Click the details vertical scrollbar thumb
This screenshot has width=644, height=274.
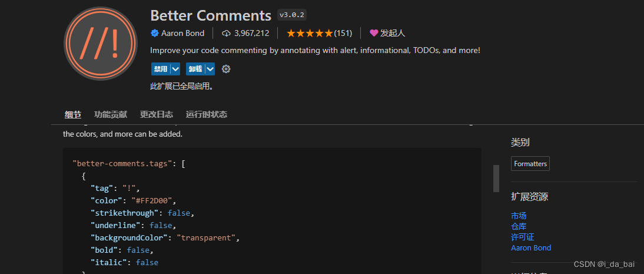496,179
